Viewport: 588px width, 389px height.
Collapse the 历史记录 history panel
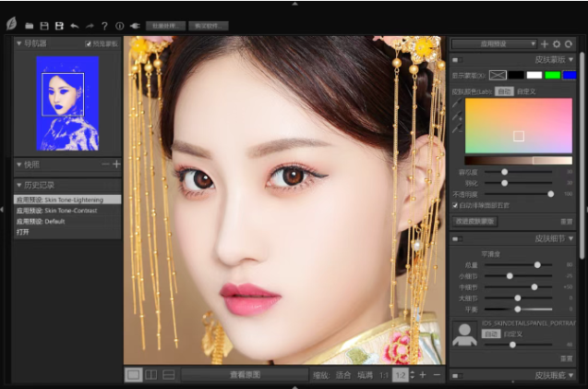pos(19,186)
